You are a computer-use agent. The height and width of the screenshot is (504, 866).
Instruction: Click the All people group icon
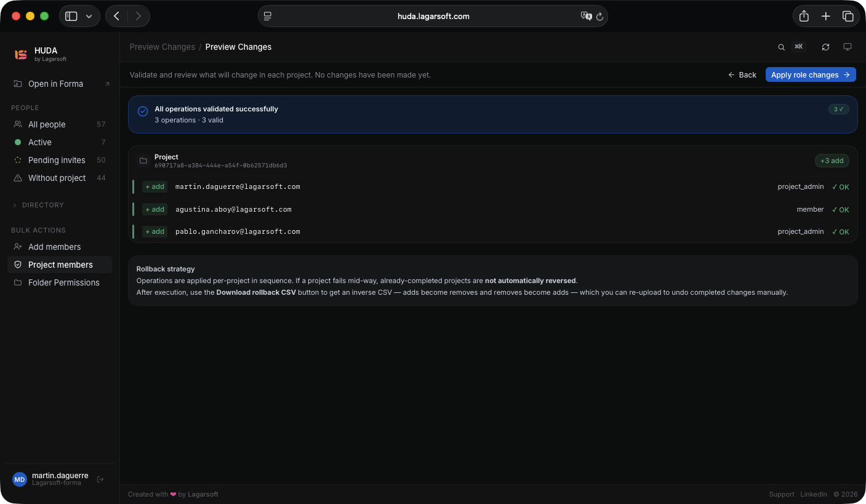click(x=18, y=124)
